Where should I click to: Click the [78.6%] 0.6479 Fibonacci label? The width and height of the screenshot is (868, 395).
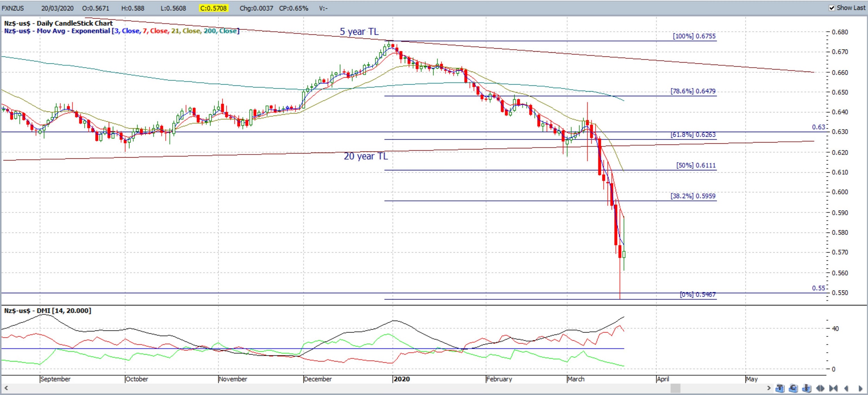pos(693,91)
